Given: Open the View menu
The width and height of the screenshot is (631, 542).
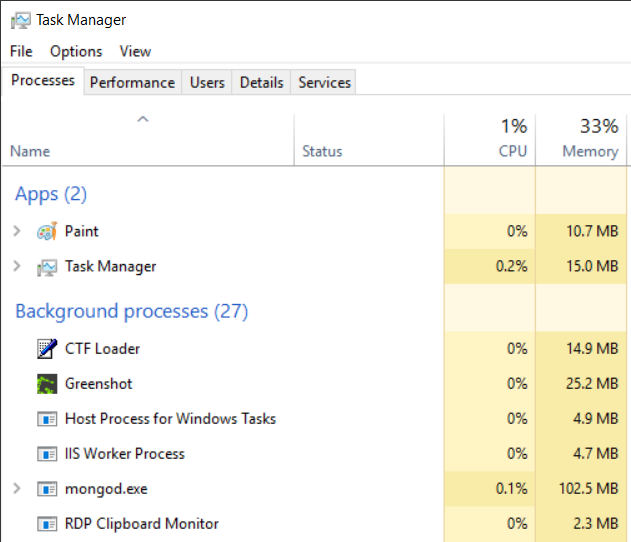Looking at the screenshot, I should click(135, 52).
